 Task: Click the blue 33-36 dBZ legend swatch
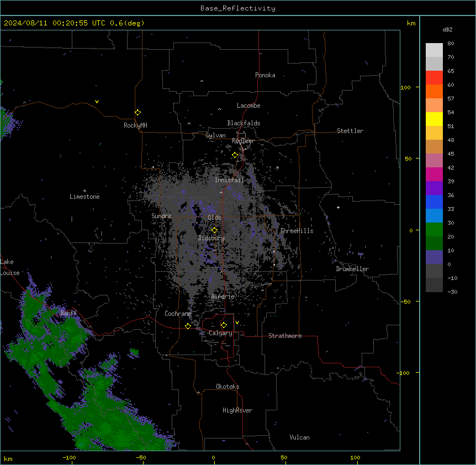[434, 202]
